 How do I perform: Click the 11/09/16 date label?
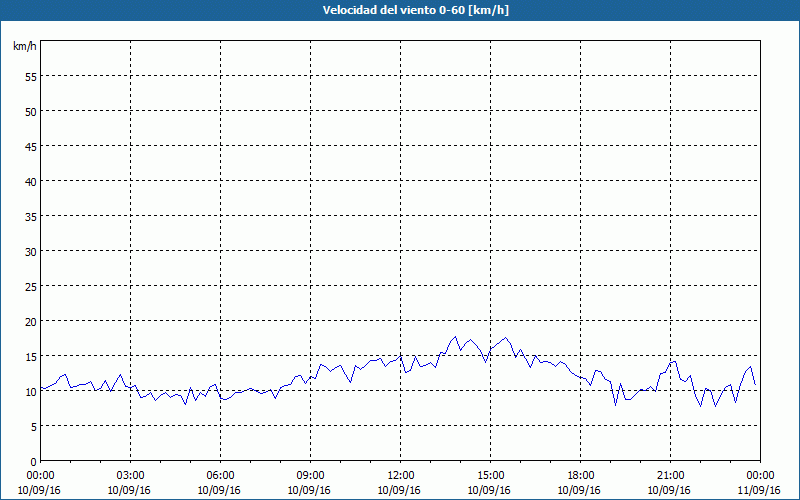click(759, 490)
